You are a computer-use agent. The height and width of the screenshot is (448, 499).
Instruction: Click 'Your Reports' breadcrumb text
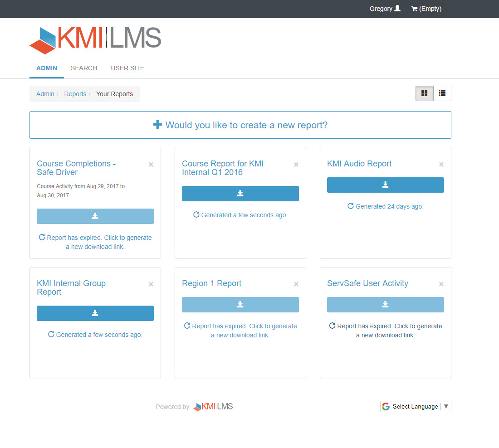click(115, 94)
